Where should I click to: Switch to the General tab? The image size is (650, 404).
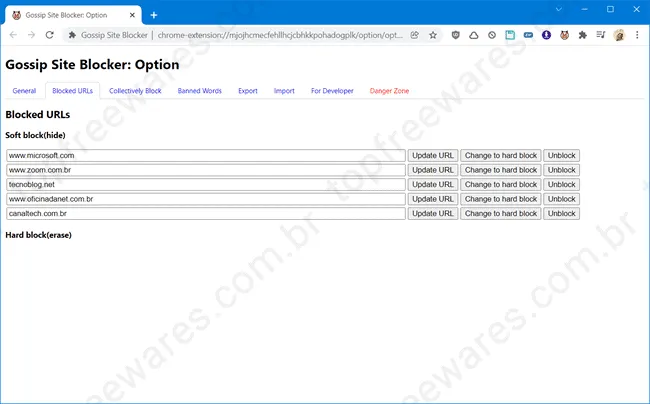pyautogui.click(x=24, y=91)
